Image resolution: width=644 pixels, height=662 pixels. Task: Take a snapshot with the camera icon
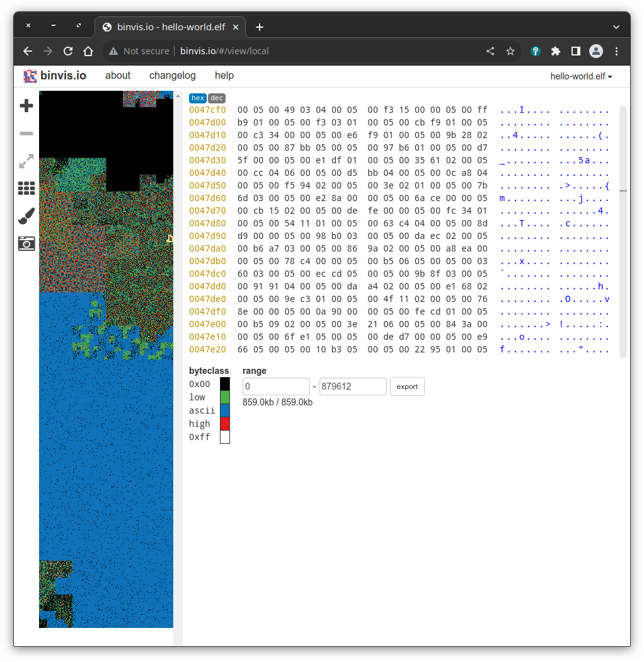point(26,243)
